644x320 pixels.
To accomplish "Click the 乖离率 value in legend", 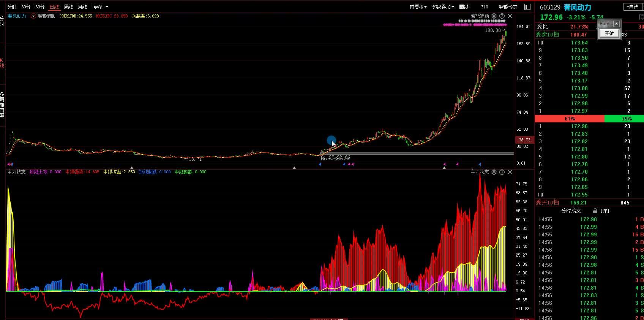I will 145,16.
